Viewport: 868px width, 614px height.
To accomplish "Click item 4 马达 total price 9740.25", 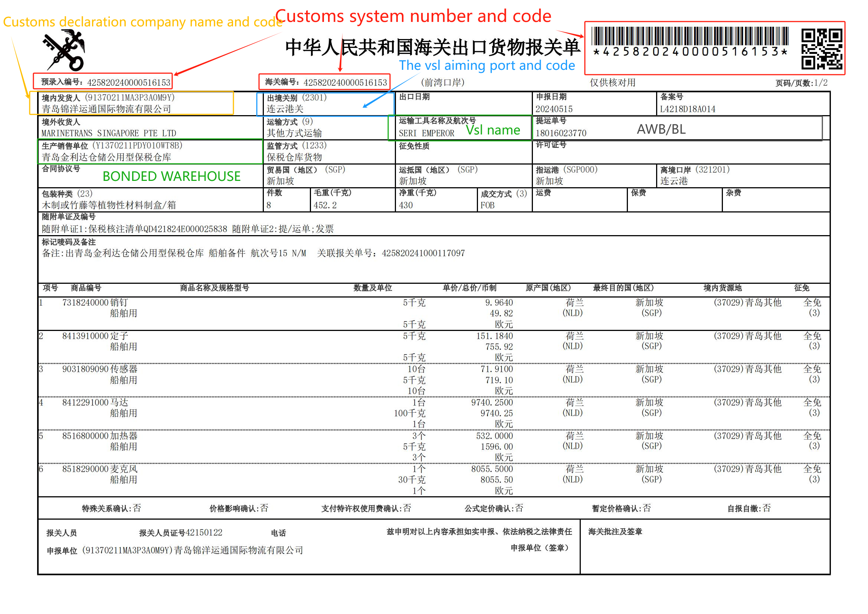I will click(497, 413).
